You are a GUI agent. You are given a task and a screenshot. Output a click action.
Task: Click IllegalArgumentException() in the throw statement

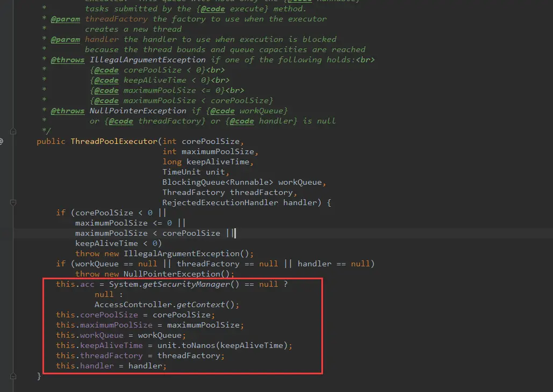[186, 254]
